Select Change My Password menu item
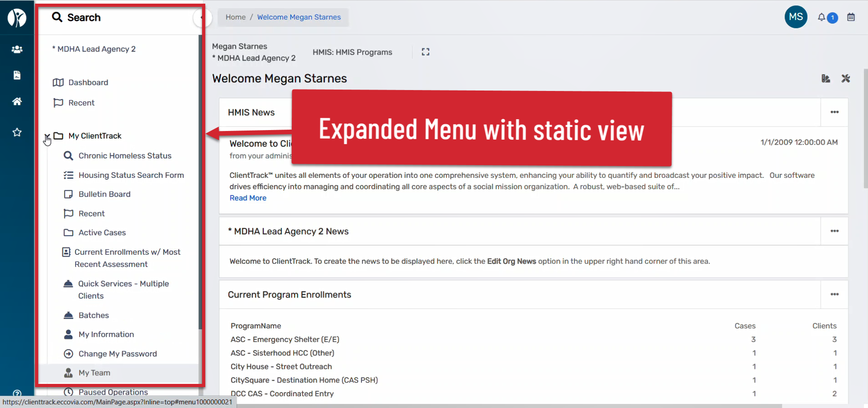Image resolution: width=868 pixels, height=408 pixels. 117,354
